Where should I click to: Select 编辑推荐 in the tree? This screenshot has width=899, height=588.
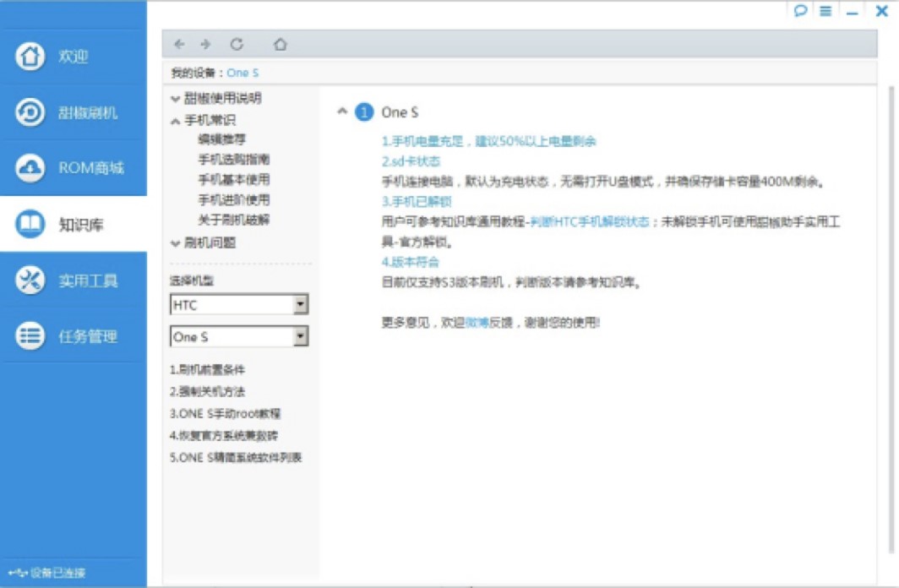click(222, 139)
